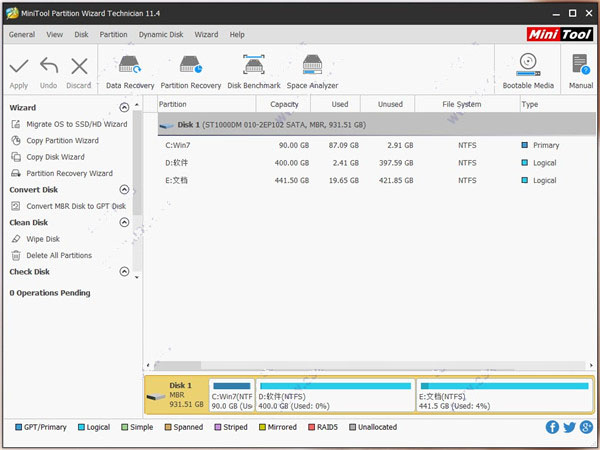Click the Primary type cell of C:Win7
This screenshot has height=450, width=600.
pyautogui.click(x=540, y=145)
